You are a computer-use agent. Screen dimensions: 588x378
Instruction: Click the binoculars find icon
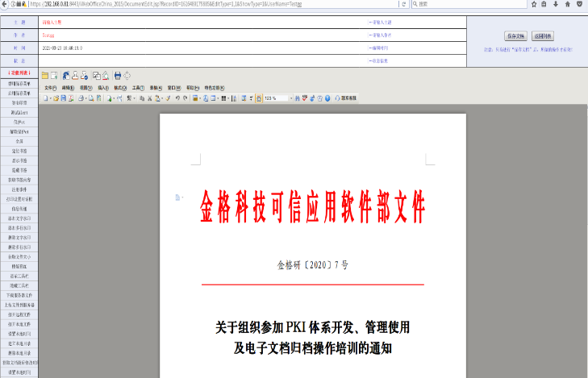pos(297,98)
